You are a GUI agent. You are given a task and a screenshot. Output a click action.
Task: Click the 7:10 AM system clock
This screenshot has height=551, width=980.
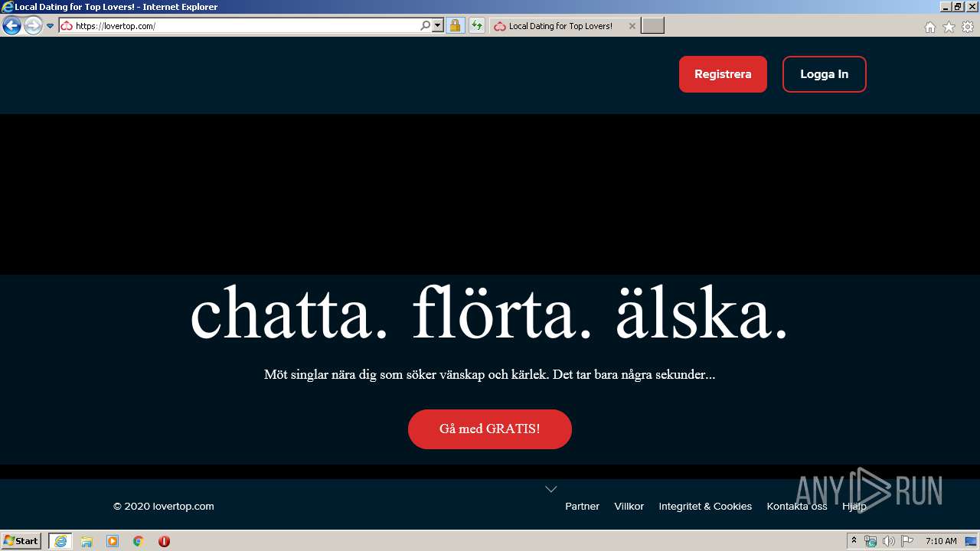(941, 541)
